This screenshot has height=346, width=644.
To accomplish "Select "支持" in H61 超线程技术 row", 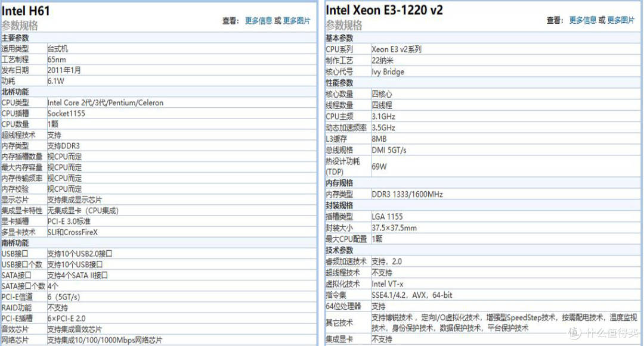I will [54, 135].
